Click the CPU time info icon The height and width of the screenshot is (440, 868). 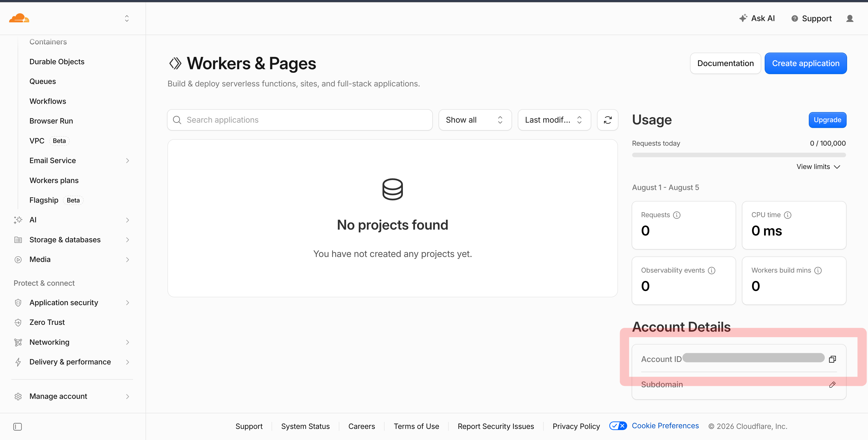pos(787,215)
